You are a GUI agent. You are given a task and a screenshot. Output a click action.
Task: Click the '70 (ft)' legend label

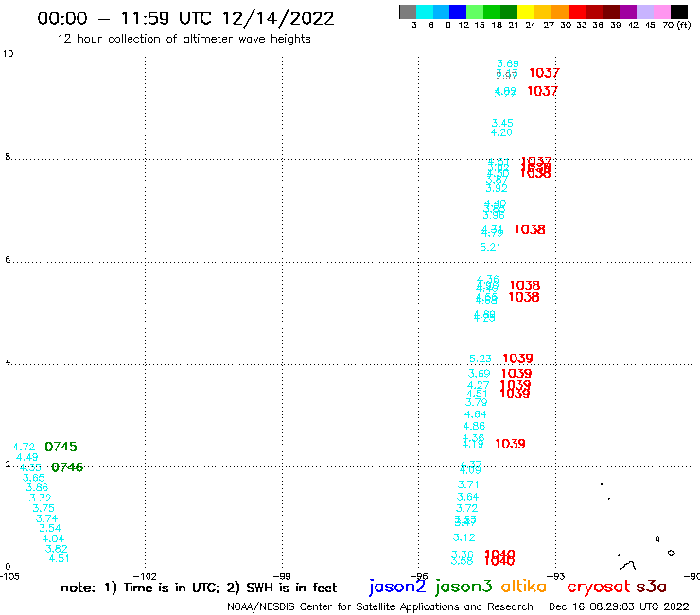(676, 25)
